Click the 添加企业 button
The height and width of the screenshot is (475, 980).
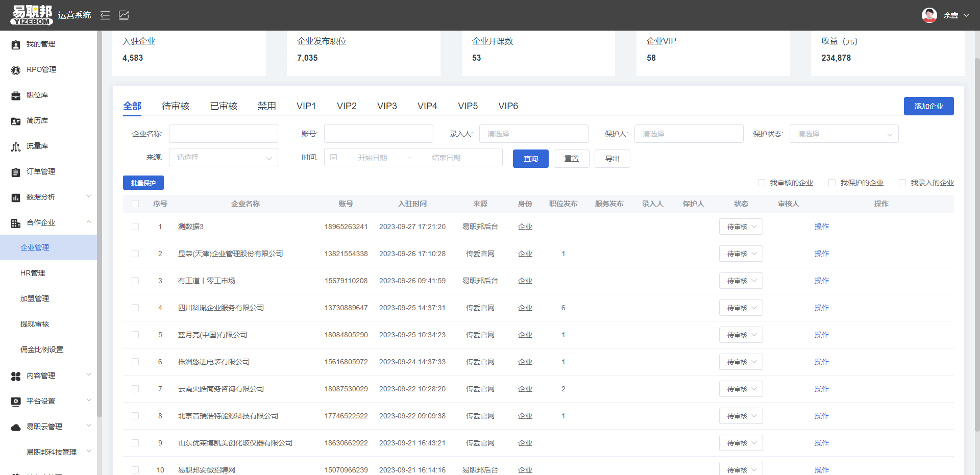[928, 106]
